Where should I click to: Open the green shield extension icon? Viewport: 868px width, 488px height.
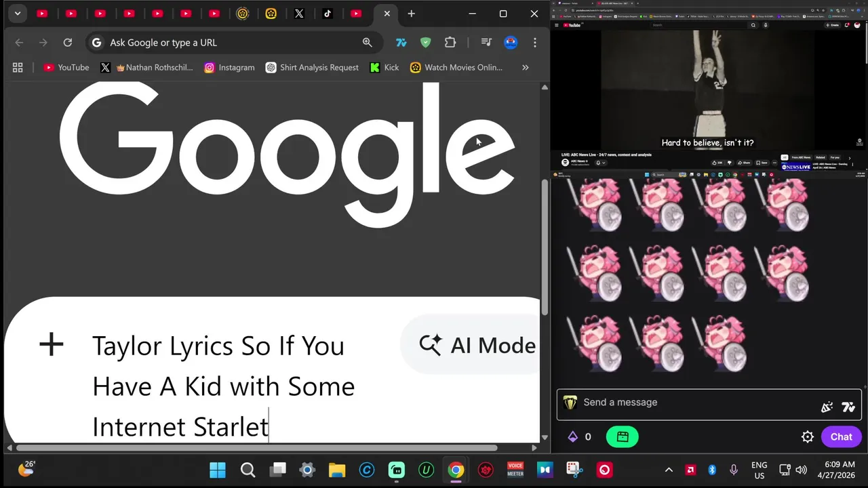click(x=426, y=43)
